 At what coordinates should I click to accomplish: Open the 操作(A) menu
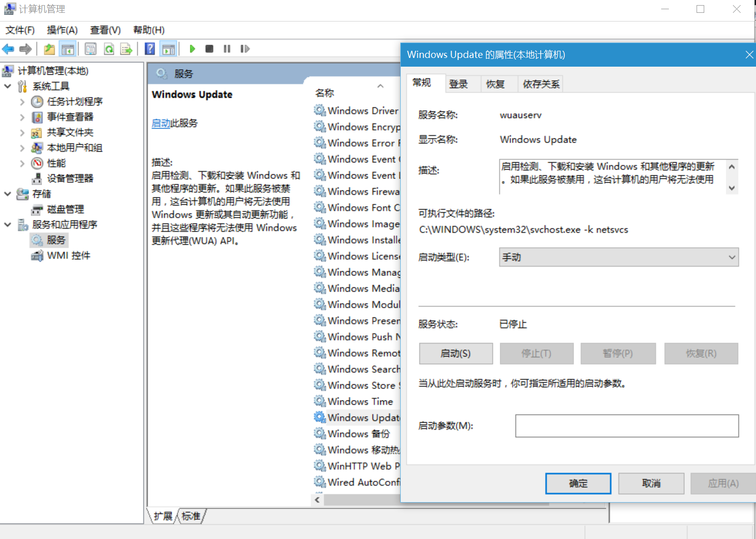pyautogui.click(x=63, y=30)
